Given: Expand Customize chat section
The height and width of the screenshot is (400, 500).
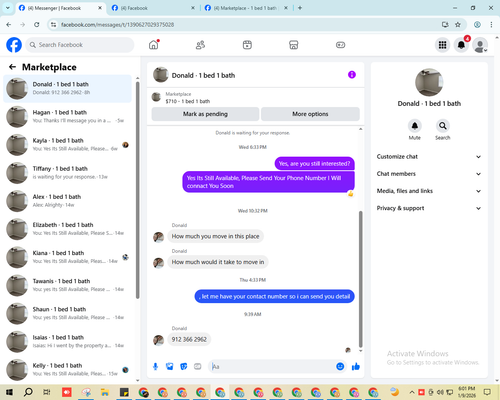Looking at the screenshot, I should 429,157.
